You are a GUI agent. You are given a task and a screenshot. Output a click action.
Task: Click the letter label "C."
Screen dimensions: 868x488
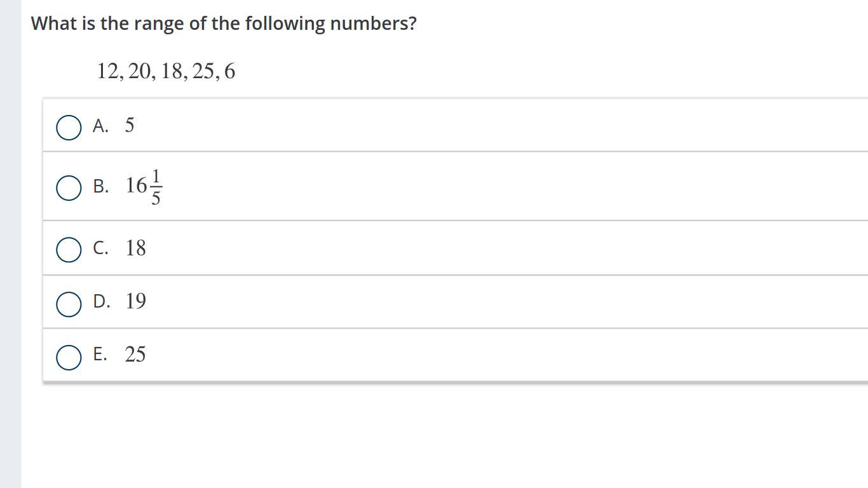click(100, 248)
